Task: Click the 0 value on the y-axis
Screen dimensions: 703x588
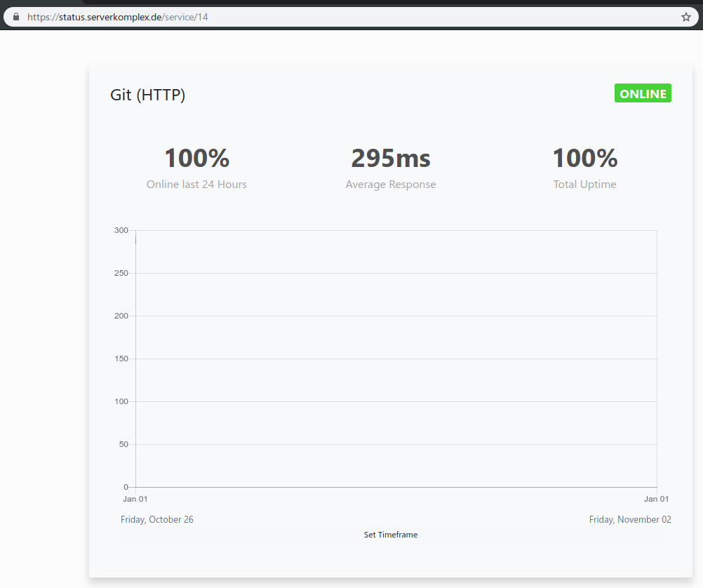Action: click(x=126, y=487)
